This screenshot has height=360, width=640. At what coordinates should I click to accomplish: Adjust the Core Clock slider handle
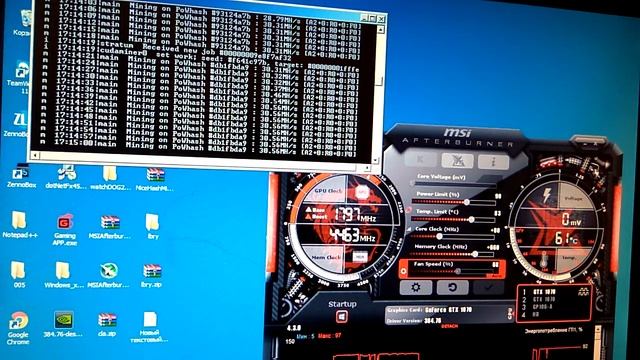pos(440,236)
